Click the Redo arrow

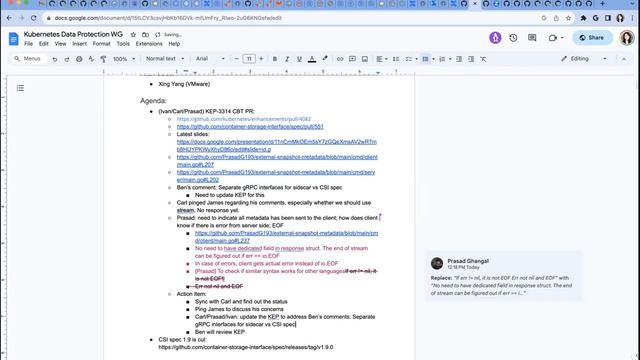[x=67, y=59]
